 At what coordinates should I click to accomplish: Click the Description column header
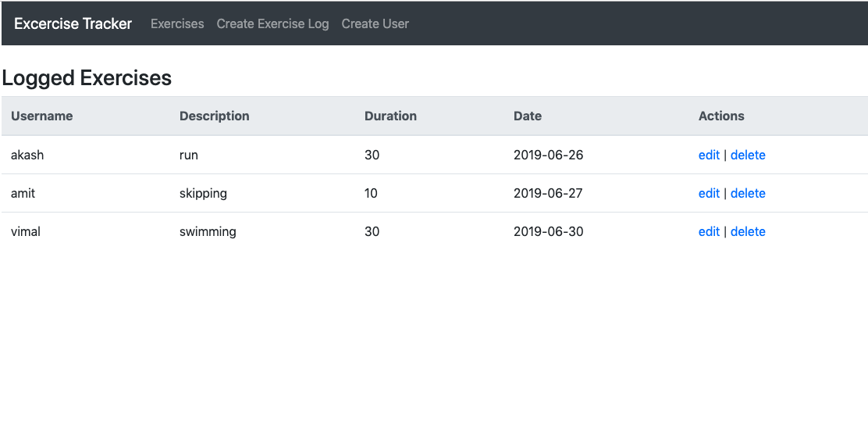[x=215, y=116]
